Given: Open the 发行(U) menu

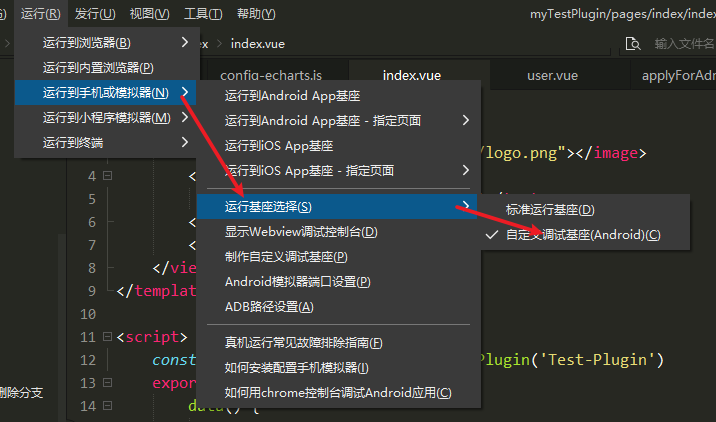Looking at the screenshot, I should 95,14.
